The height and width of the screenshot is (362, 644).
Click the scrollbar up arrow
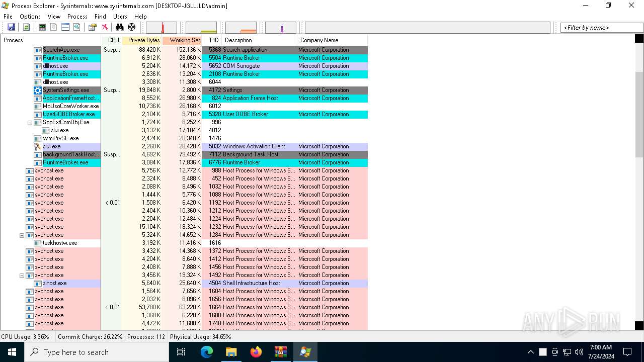coord(639,39)
